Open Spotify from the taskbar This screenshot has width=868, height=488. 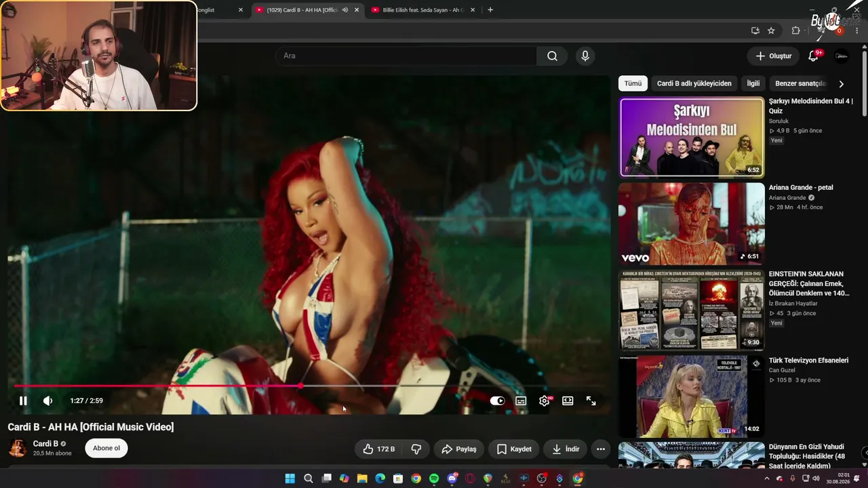[x=434, y=479]
